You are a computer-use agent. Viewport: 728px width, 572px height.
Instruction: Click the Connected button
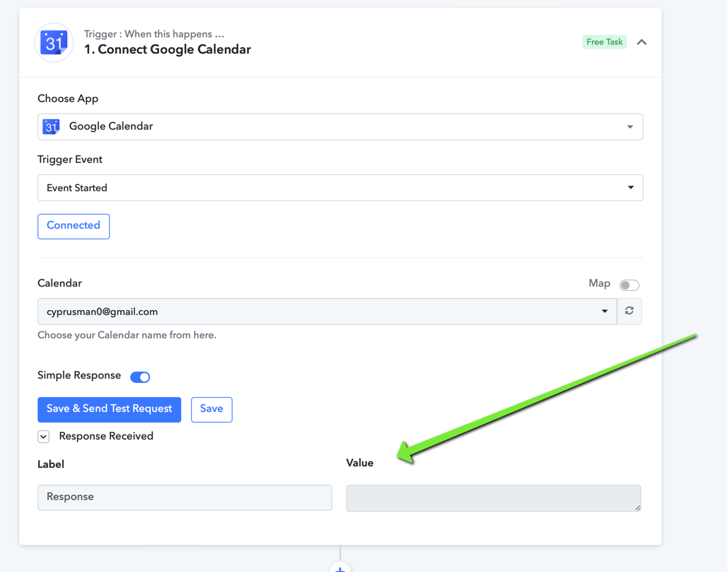pos(74,227)
